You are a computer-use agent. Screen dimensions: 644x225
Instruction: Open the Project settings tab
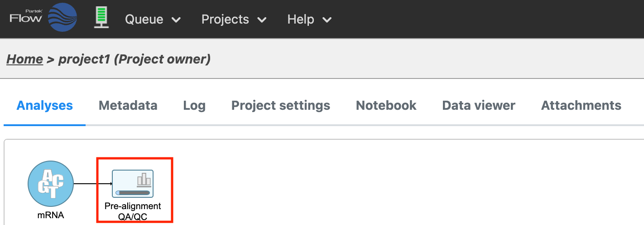[x=280, y=106]
